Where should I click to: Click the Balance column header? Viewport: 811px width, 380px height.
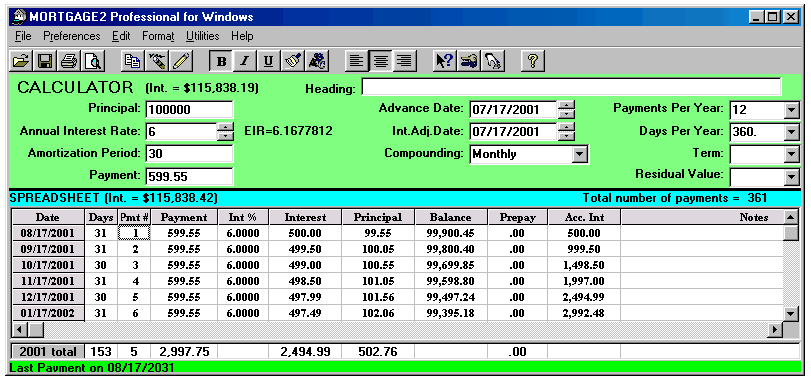click(x=450, y=217)
